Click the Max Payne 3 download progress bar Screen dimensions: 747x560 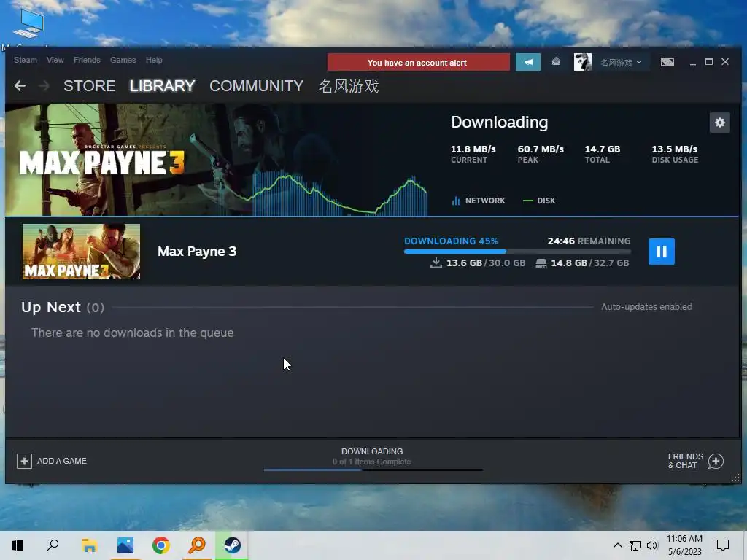click(x=517, y=252)
